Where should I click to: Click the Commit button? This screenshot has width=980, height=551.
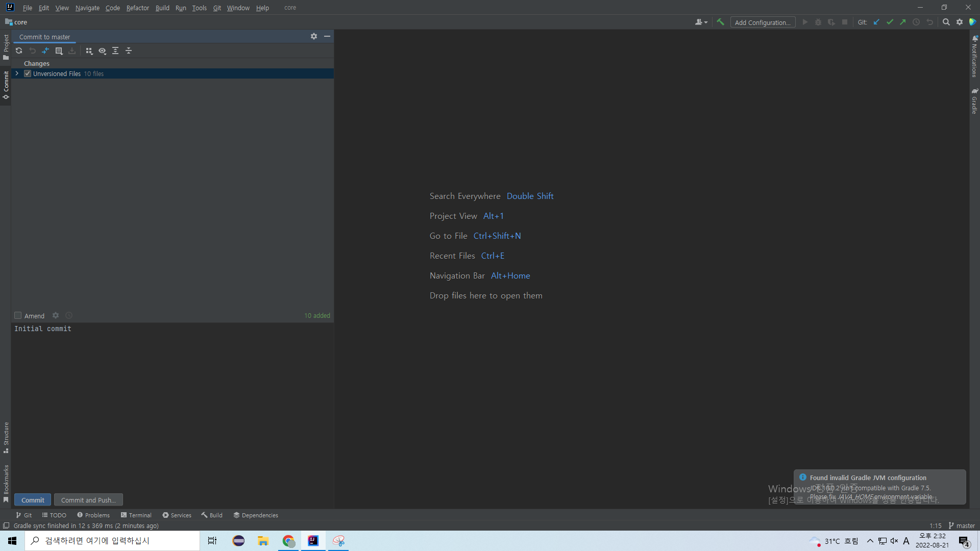pyautogui.click(x=33, y=500)
